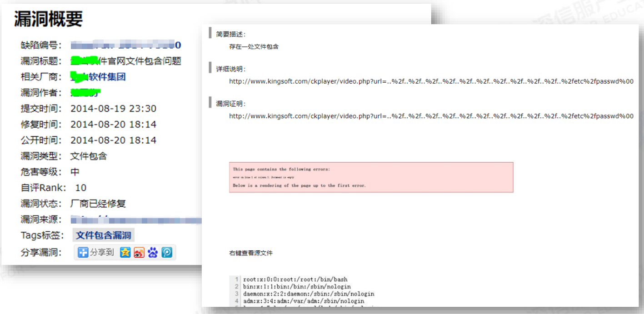Open the 文件包含漏洞 tag

click(104, 235)
